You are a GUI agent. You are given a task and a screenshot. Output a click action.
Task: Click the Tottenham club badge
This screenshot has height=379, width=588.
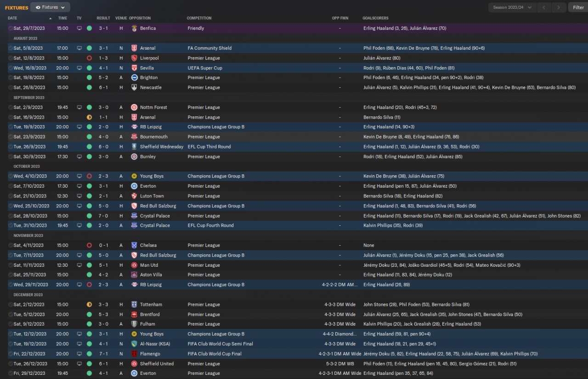134,304
